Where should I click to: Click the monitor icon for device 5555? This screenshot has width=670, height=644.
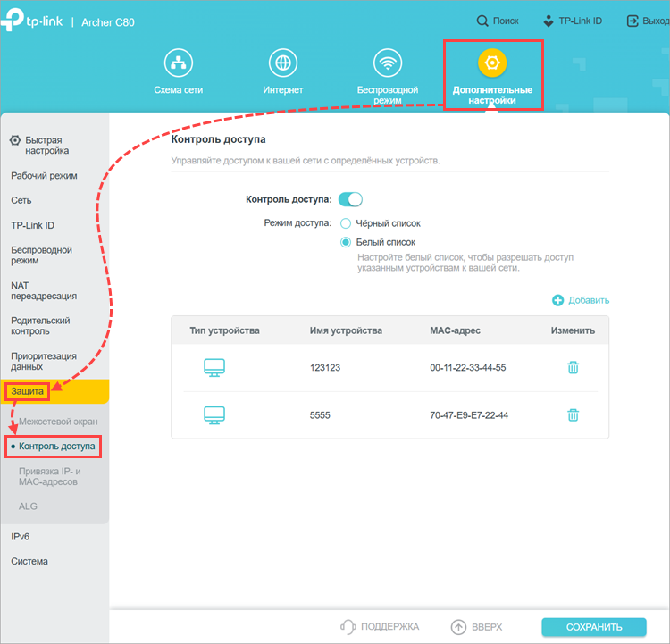[x=214, y=414]
